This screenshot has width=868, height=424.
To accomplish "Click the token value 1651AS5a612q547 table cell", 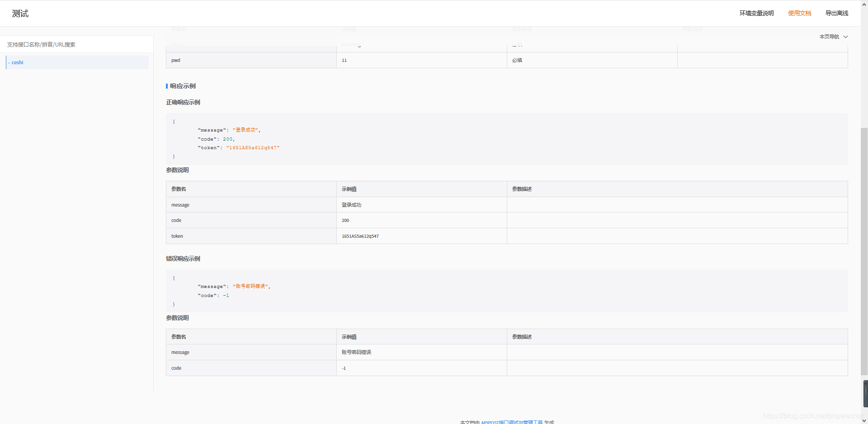I will 422,236.
